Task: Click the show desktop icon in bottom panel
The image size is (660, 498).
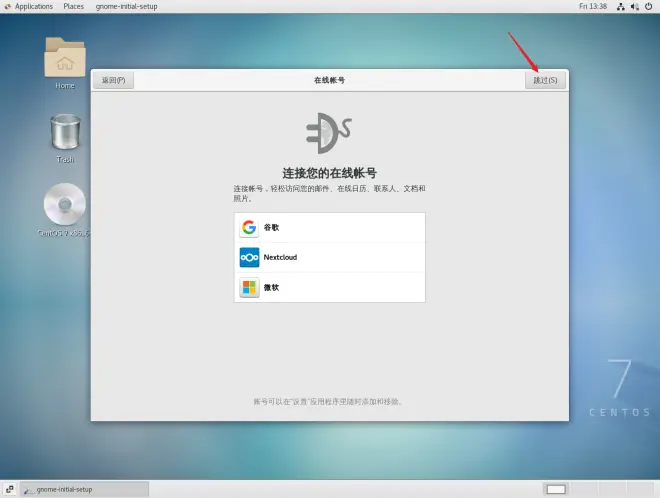Action: [9, 489]
